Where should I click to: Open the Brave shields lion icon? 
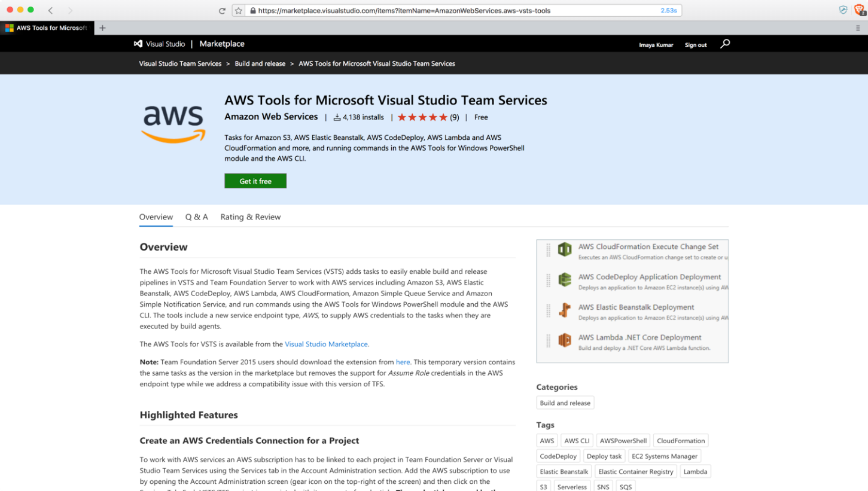[x=858, y=10]
